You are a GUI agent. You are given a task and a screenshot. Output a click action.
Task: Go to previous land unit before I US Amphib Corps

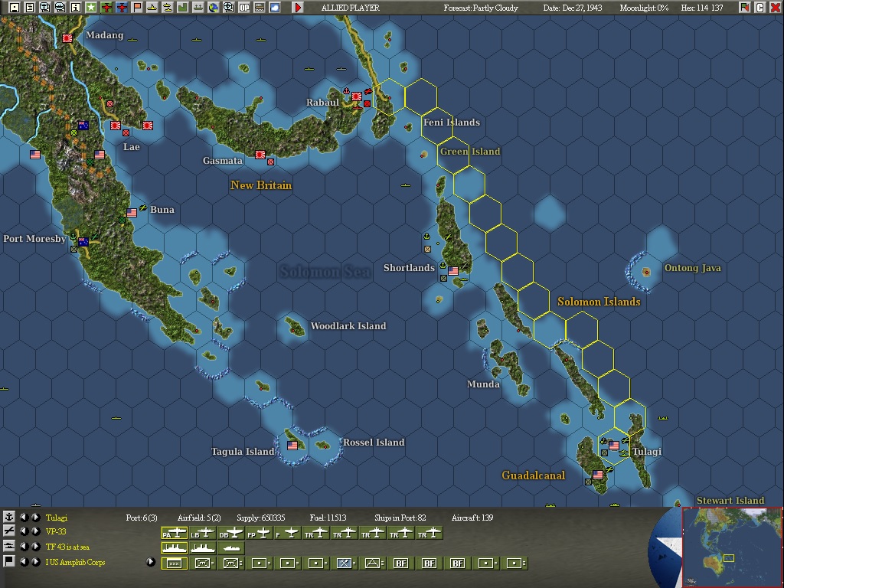(24, 561)
